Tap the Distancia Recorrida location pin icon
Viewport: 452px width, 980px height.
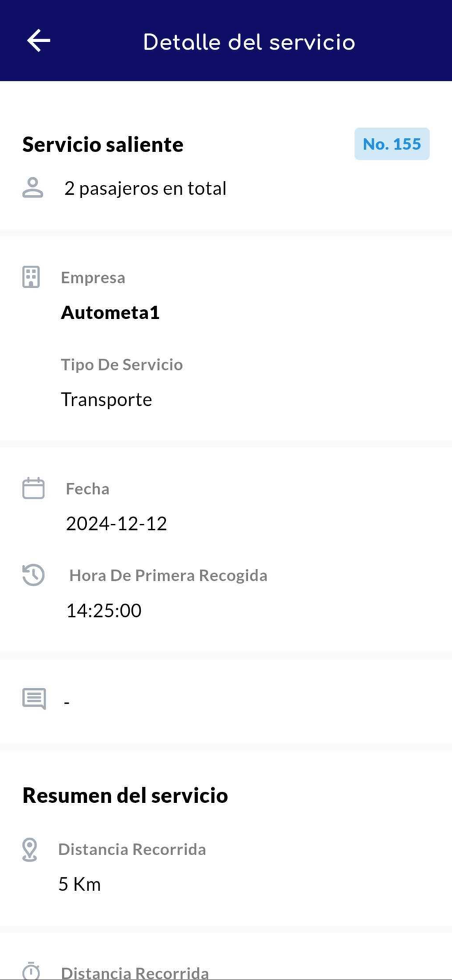[31, 847]
